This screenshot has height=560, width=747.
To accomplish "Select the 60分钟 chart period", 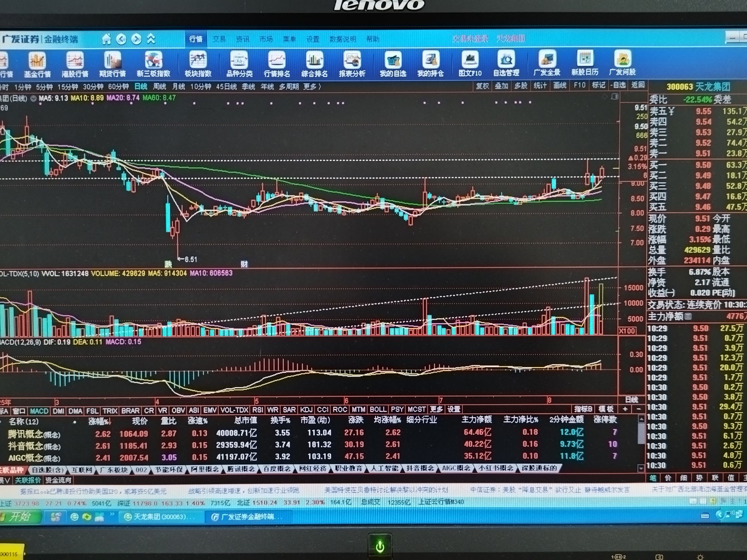I will [118, 87].
